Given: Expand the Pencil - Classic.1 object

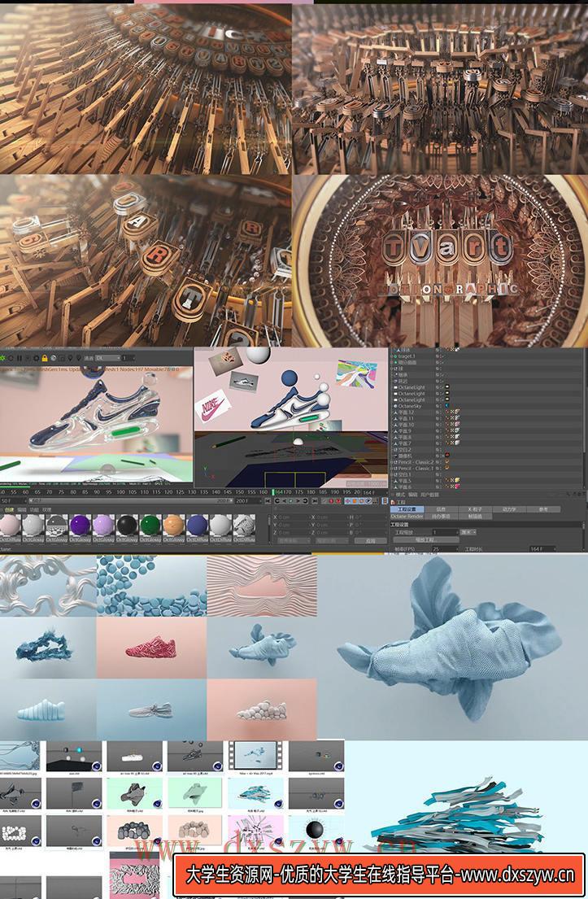Looking at the screenshot, I should tap(391, 468).
